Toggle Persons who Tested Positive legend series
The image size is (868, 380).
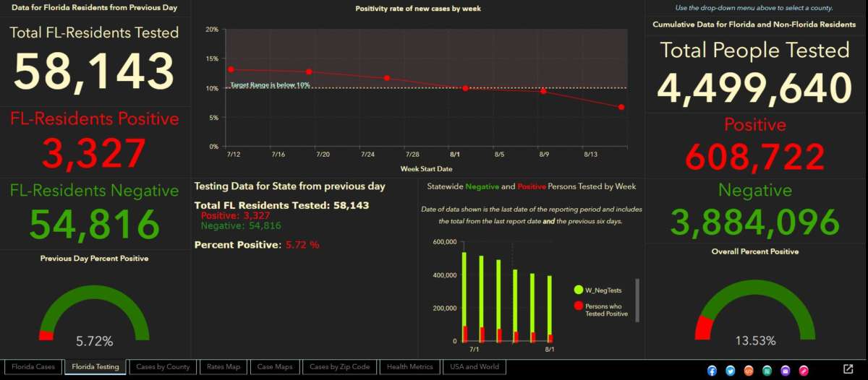(601, 311)
